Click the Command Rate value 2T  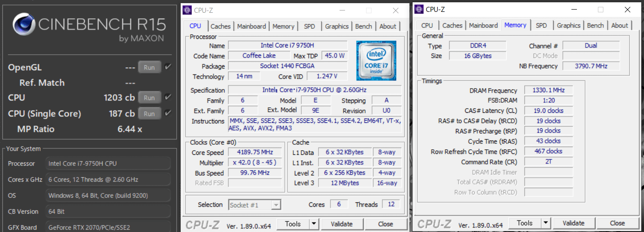(548, 161)
